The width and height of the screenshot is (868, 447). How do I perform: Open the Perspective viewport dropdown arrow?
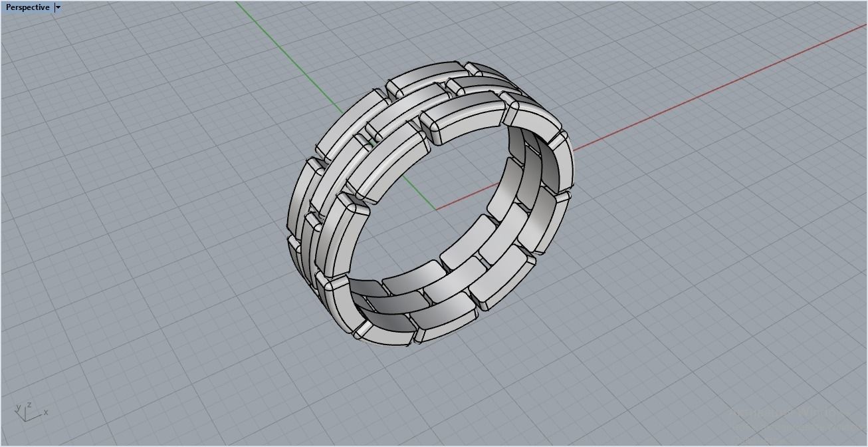click(58, 7)
